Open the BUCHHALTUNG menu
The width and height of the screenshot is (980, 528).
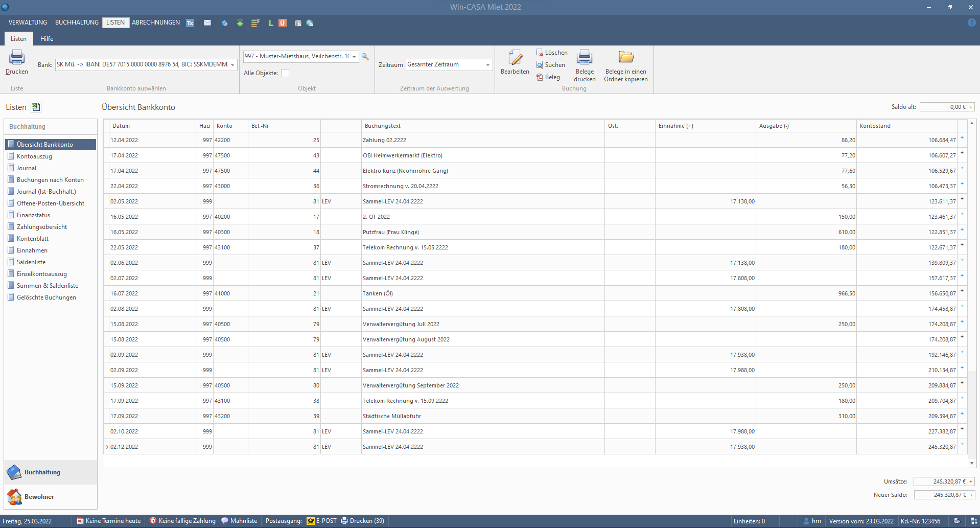click(x=77, y=22)
